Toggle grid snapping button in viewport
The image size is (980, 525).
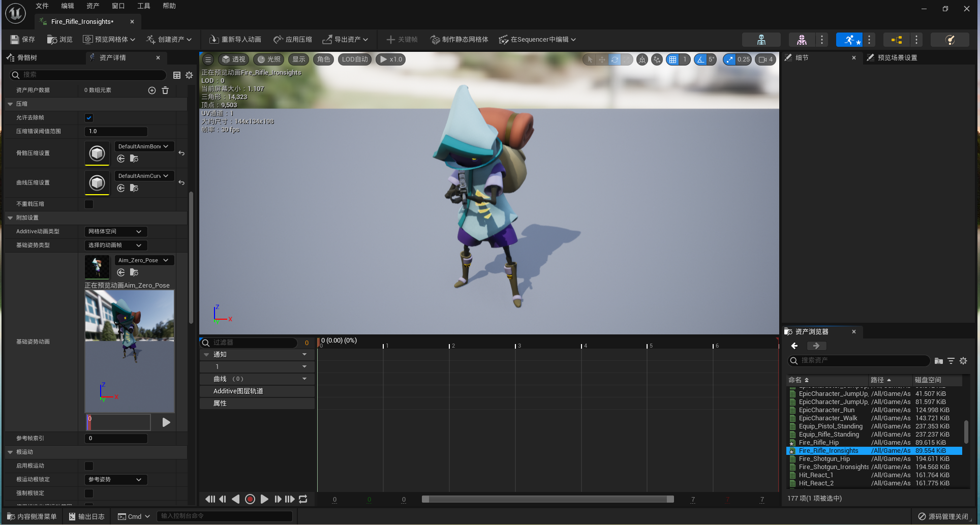(673, 59)
